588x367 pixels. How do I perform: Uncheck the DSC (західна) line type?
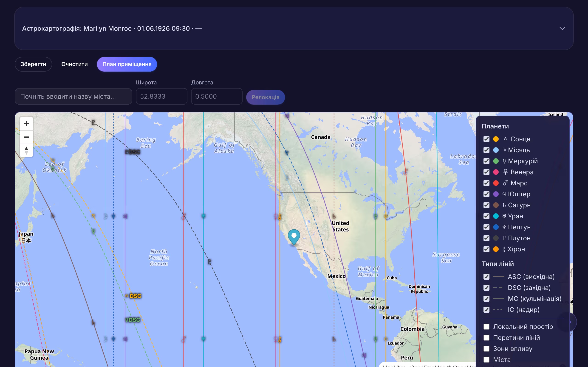(487, 288)
